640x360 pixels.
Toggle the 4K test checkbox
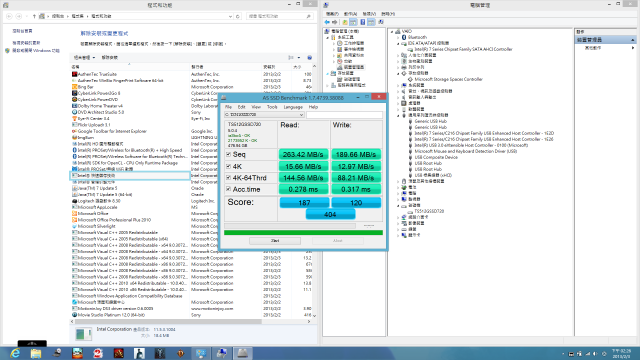(229, 166)
